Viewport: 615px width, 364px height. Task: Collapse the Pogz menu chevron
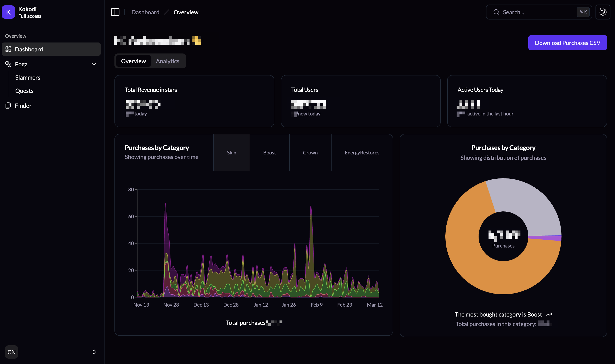coord(94,64)
